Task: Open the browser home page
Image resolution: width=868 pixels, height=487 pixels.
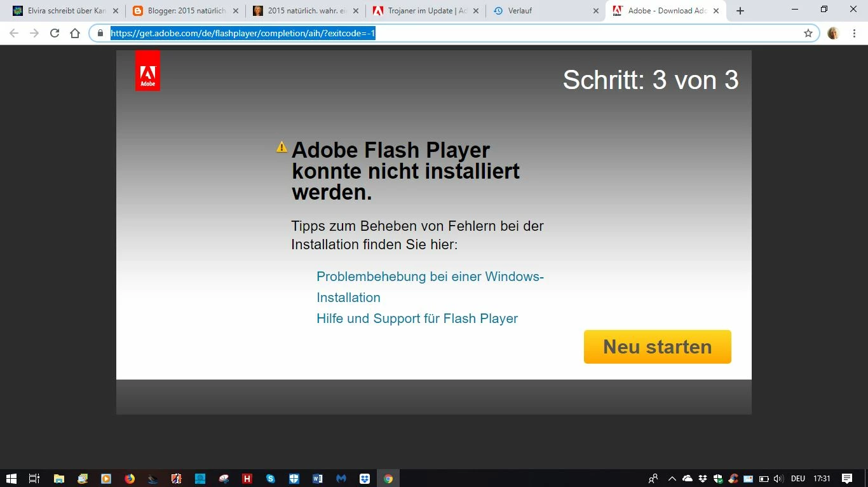Action: 75,33
